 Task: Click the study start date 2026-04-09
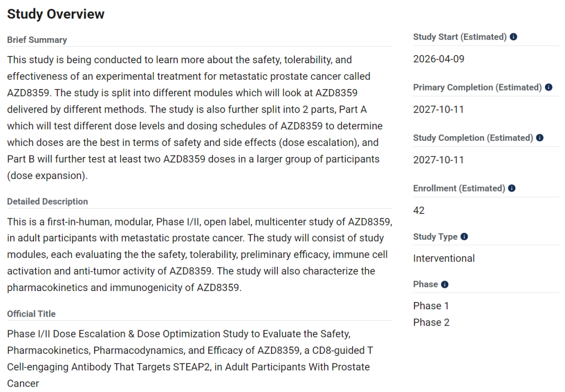438,59
